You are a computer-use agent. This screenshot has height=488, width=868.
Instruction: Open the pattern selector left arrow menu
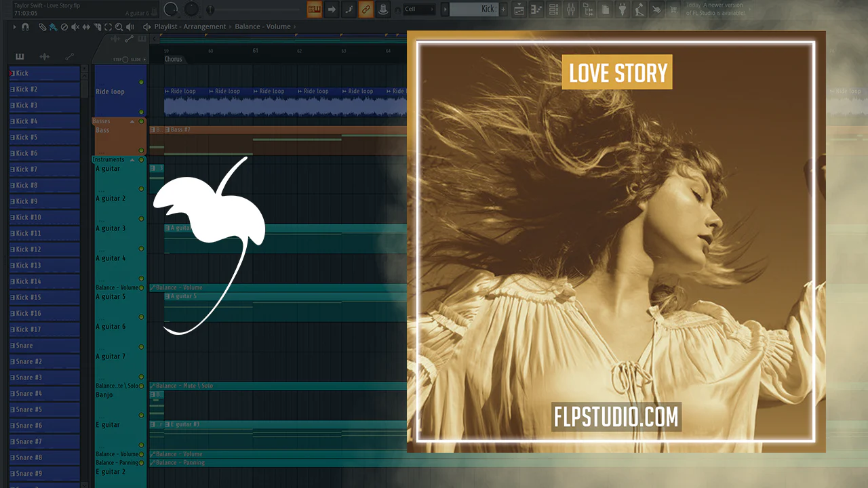[445, 9]
